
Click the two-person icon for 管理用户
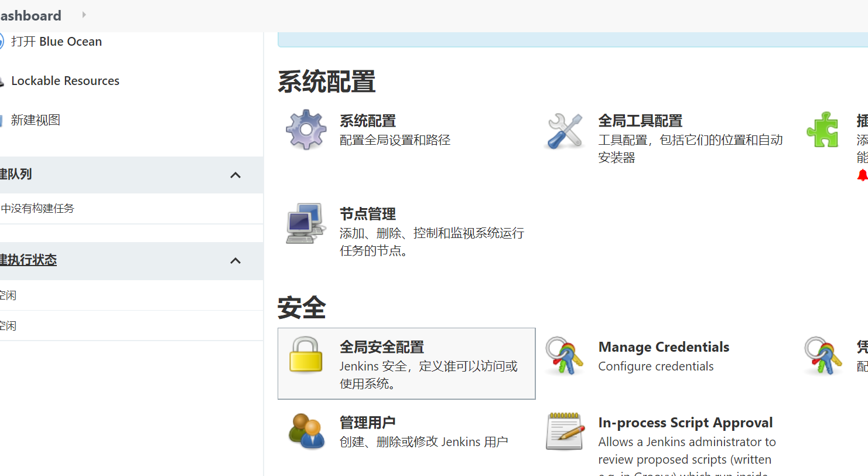pyautogui.click(x=306, y=431)
